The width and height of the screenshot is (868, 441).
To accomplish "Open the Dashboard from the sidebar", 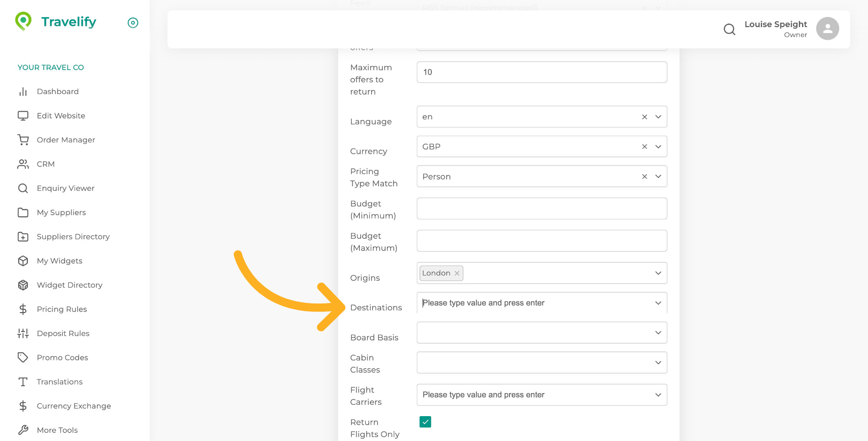I will (58, 91).
